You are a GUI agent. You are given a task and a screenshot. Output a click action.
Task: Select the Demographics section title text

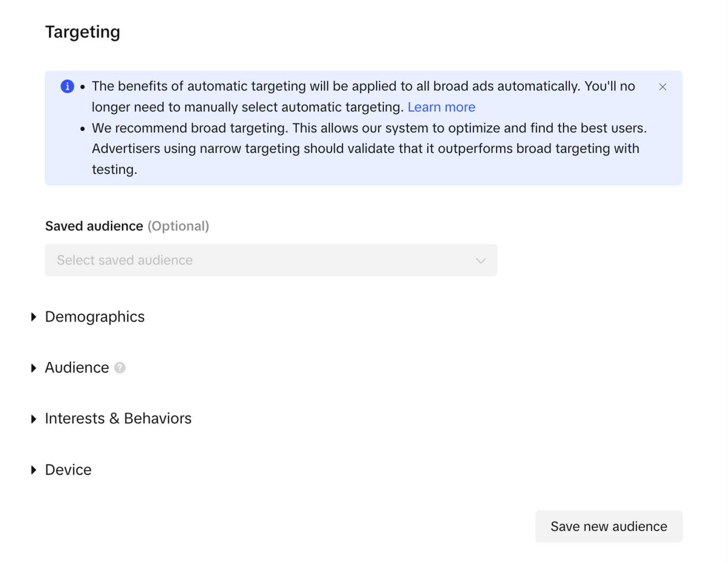coord(95,317)
